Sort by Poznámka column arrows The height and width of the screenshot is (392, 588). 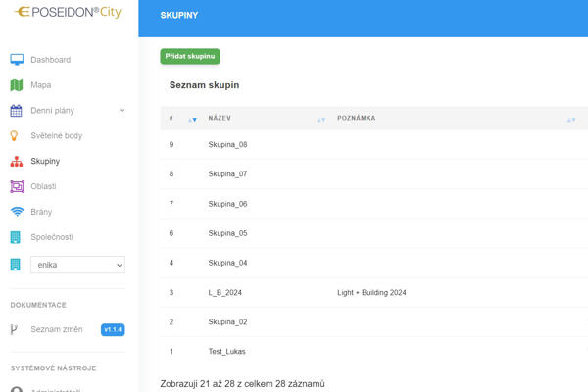[571, 120]
